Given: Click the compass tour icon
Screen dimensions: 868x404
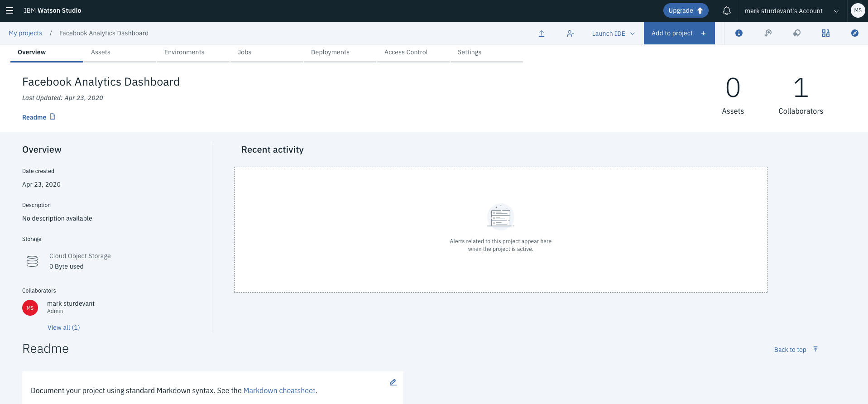Looking at the screenshot, I should point(855,33).
